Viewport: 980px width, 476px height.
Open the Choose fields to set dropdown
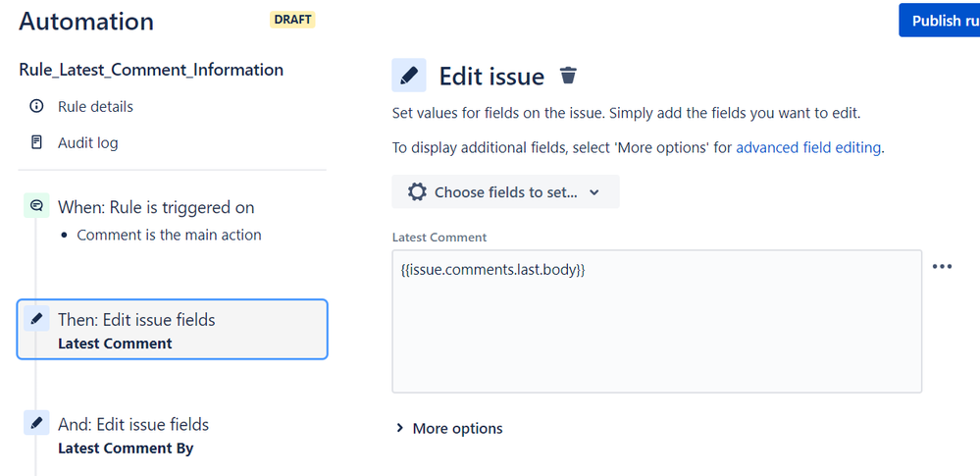click(505, 191)
